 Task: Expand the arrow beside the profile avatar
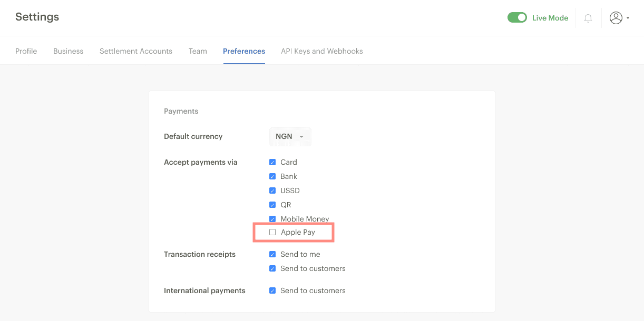click(x=628, y=18)
